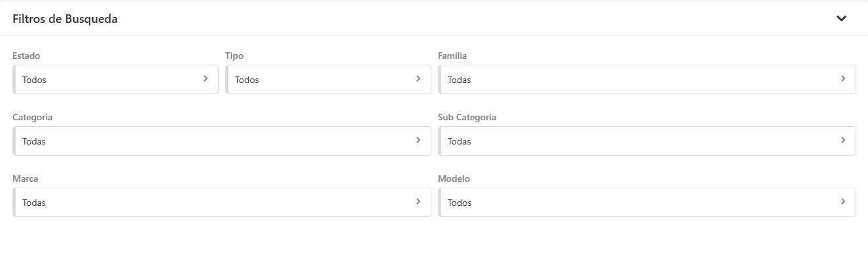Expand the Sub Categoria selector
868x270 pixels.
point(647,141)
